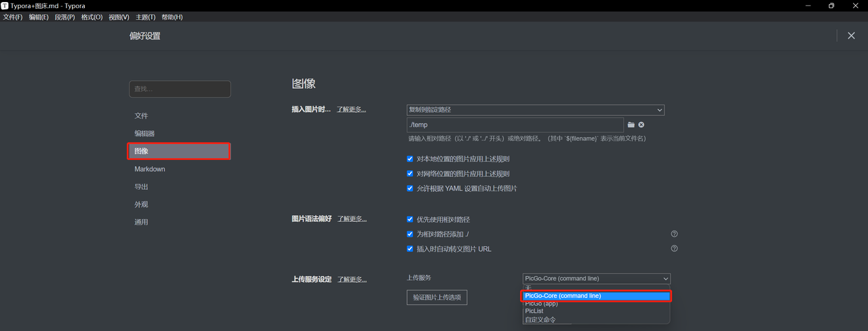This screenshot has width=868, height=331.
Task: Toggle 对本地位置的图片应用上述规则 checkbox
Action: click(410, 159)
